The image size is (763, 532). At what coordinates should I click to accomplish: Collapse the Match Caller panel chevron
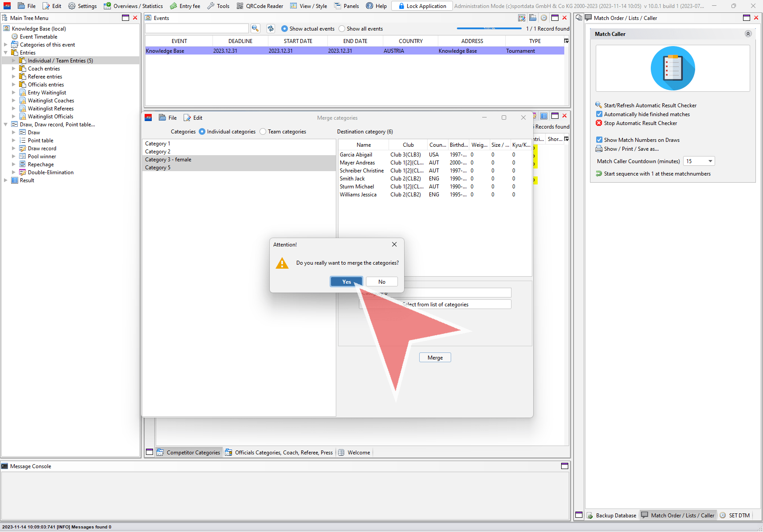tap(748, 34)
